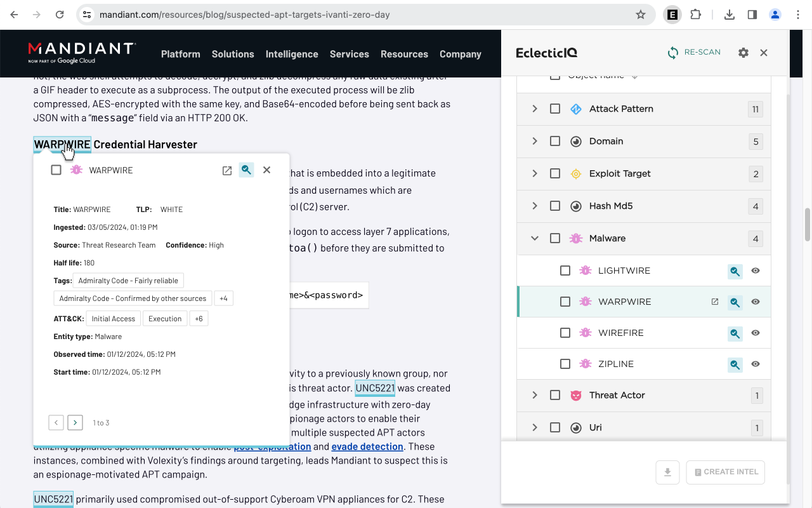The height and width of the screenshot is (508, 812).
Task: Click the Exploit Target type icon
Action: coord(576,174)
